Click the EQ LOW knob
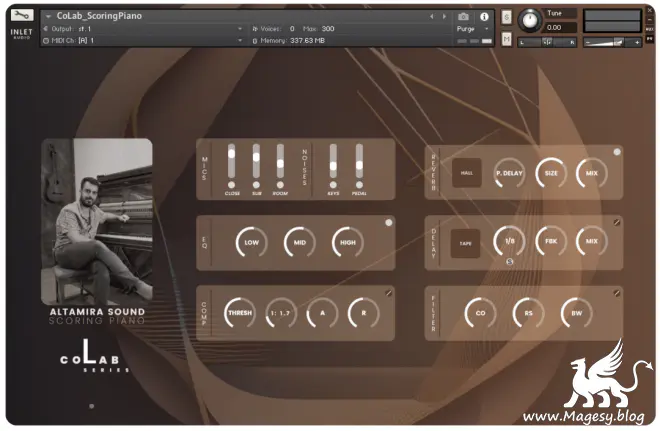This screenshot has width=660, height=431. [251, 242]
